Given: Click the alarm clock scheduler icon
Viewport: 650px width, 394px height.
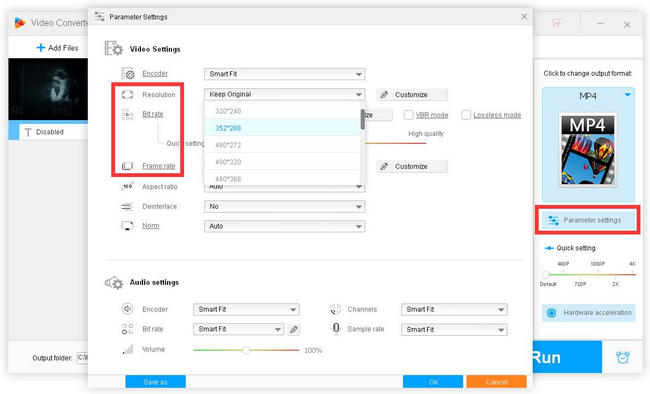Looking at the screenshot, I should (623, 357).
